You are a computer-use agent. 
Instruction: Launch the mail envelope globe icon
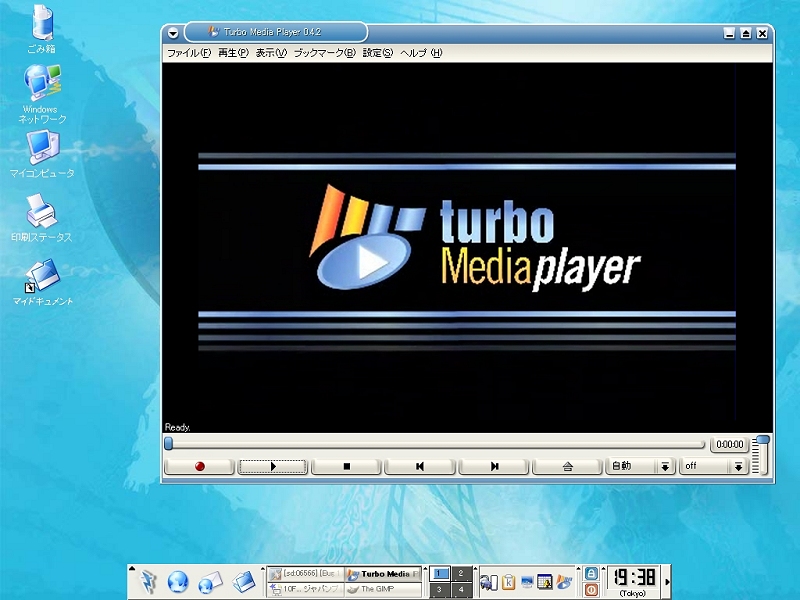coord(210,582)
